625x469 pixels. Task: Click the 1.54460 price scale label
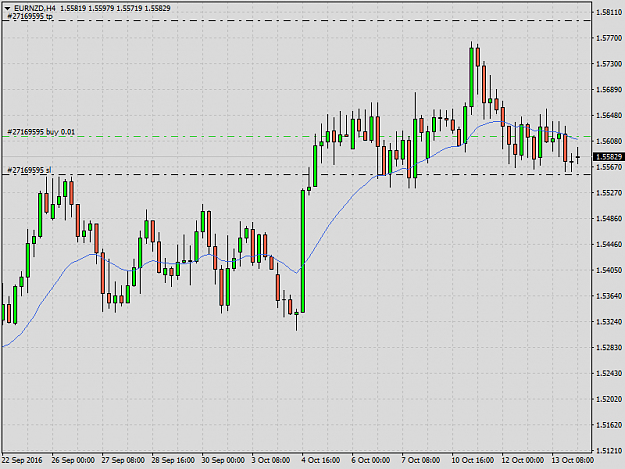point(609,244)
